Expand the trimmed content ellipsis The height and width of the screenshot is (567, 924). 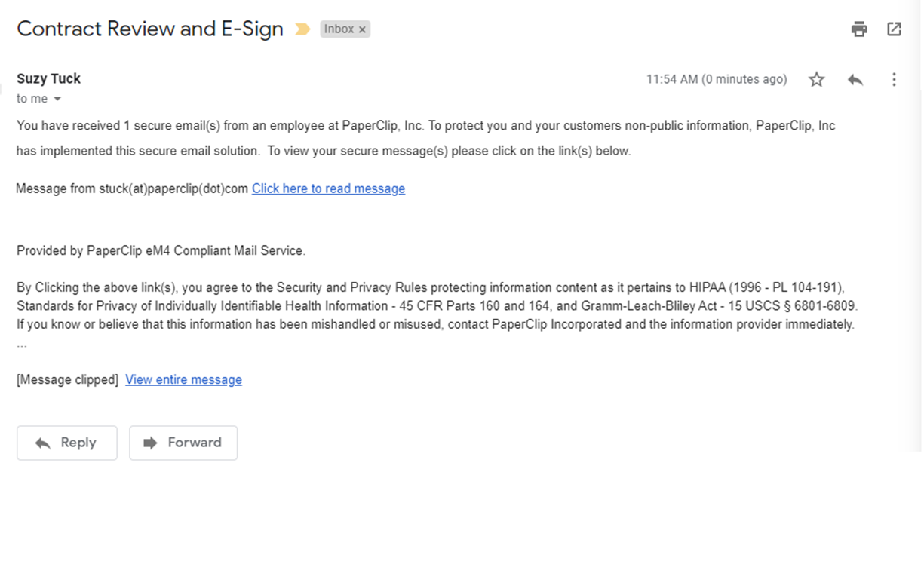tap(22, 345)
